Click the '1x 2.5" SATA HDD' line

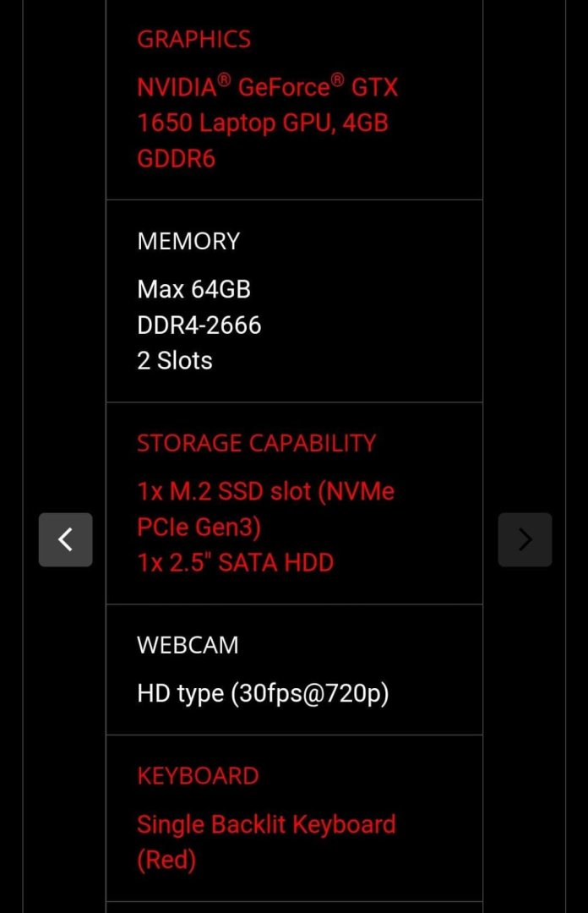(235, 562)
